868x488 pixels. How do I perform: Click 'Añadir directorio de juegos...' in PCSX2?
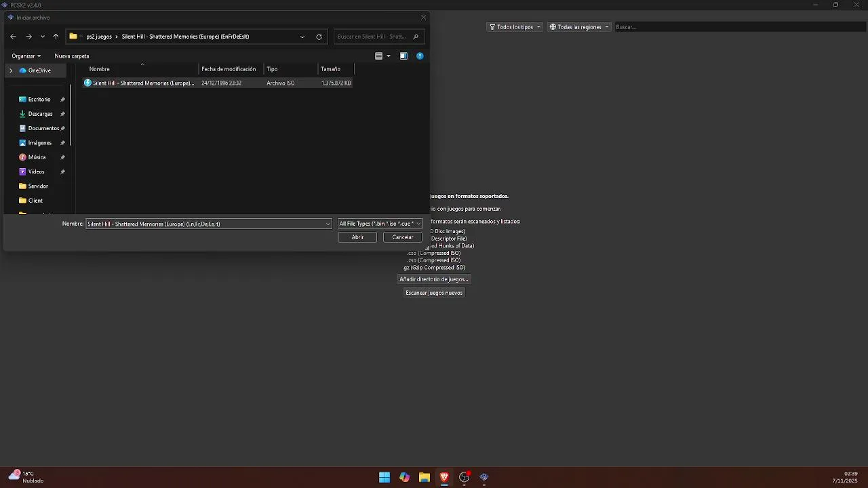(434, 279)
